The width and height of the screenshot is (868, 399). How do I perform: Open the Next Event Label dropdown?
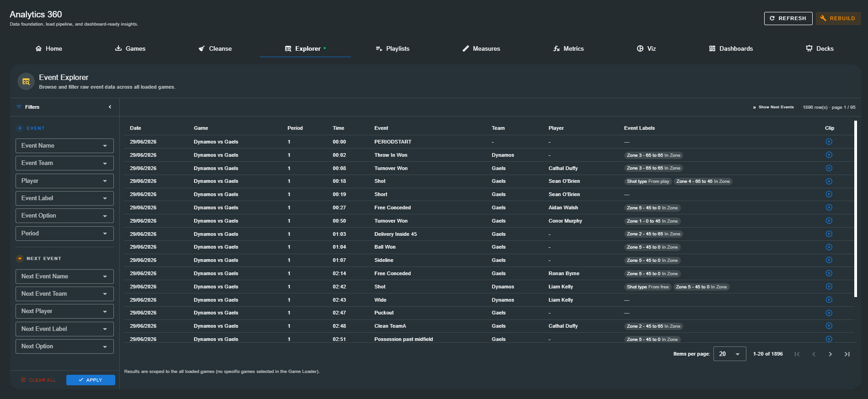click(x=64, y=329)
